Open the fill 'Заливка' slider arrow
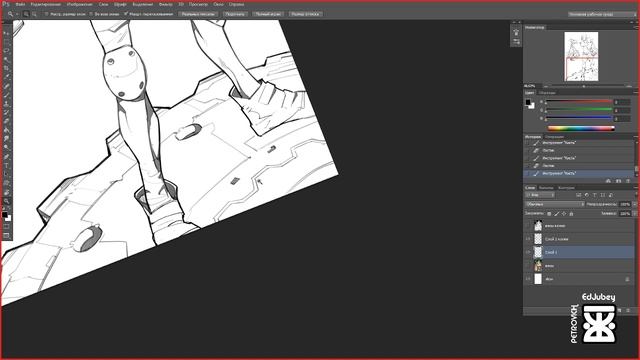The width and height of the screenshot is (640, 360). 635,213
